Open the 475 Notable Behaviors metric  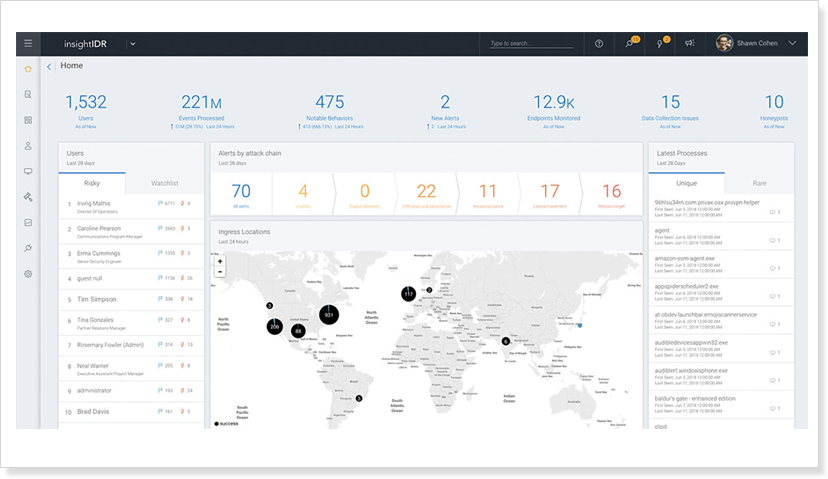(330, 110)
